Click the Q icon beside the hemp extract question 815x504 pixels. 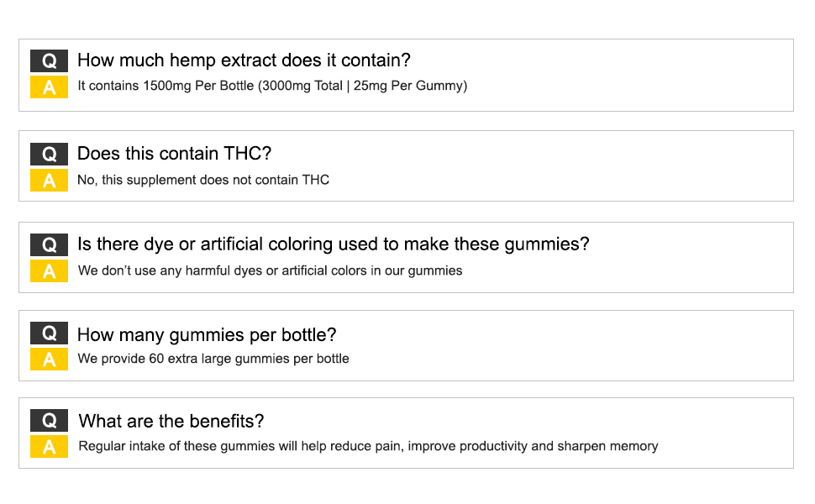(49, 61)
